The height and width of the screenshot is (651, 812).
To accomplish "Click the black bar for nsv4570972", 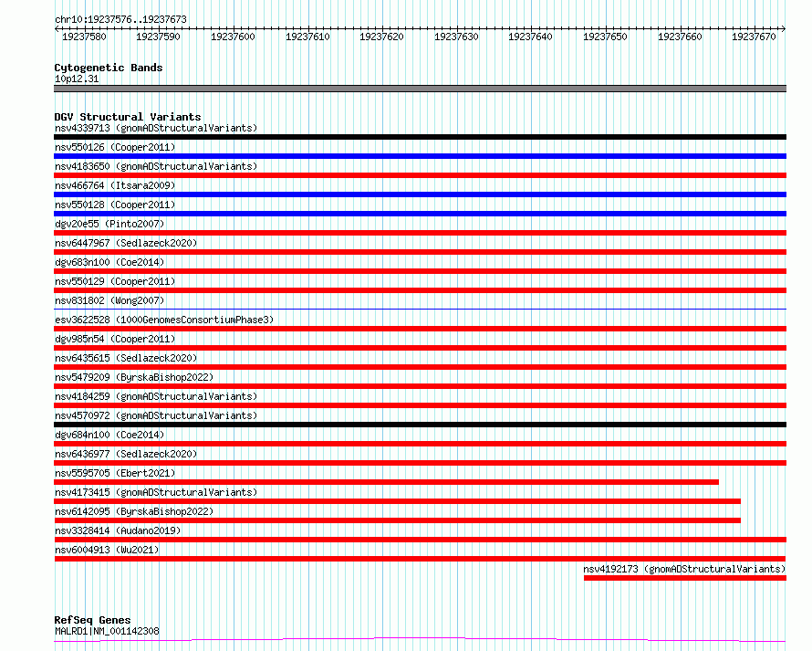I will pos(420,425).
